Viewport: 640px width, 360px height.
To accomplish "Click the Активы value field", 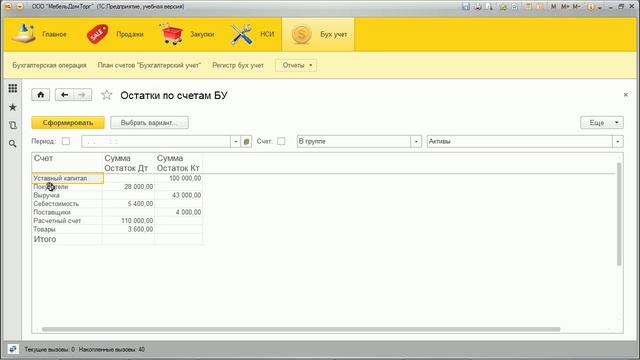I will [x=520, y=141].
